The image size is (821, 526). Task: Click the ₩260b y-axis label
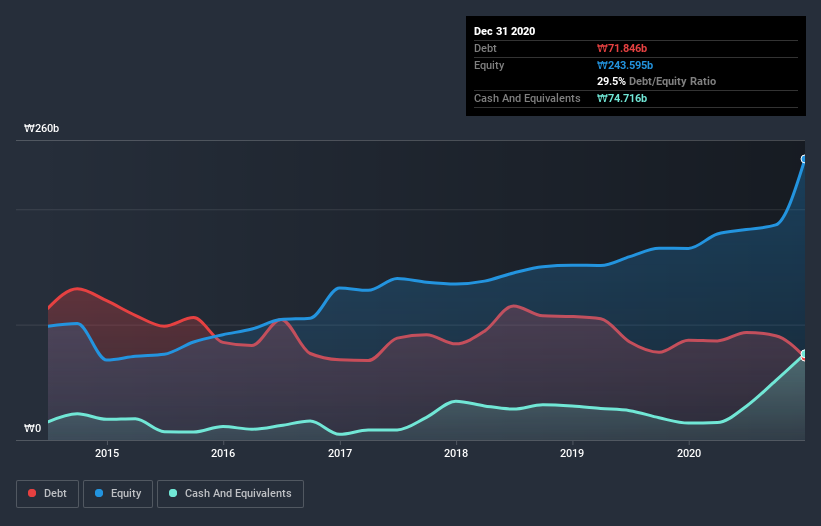pos(41,129)
